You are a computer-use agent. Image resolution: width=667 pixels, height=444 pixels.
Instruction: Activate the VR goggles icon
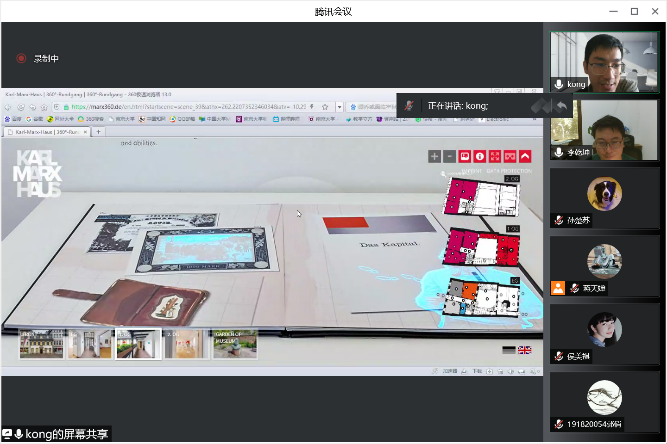tap(509, 156)
